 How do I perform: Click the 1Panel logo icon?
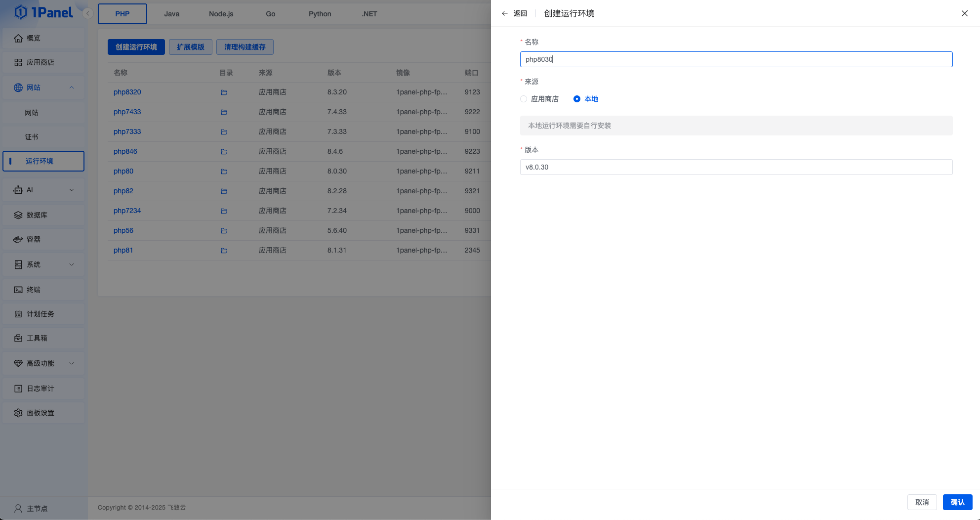pos(21,12)
